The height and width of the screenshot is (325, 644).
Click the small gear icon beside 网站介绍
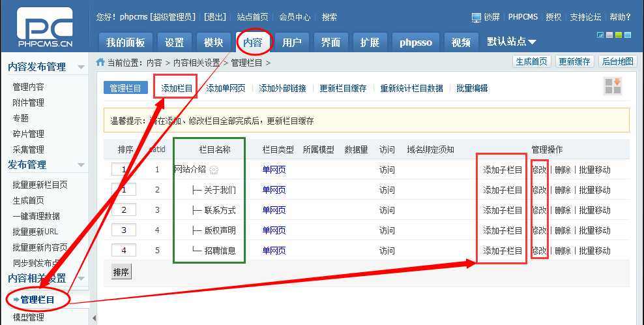(x=214, y=170)
